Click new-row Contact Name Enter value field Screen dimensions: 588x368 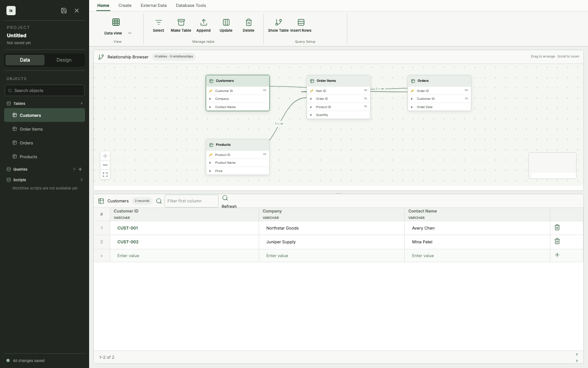[x=477, y=256]
